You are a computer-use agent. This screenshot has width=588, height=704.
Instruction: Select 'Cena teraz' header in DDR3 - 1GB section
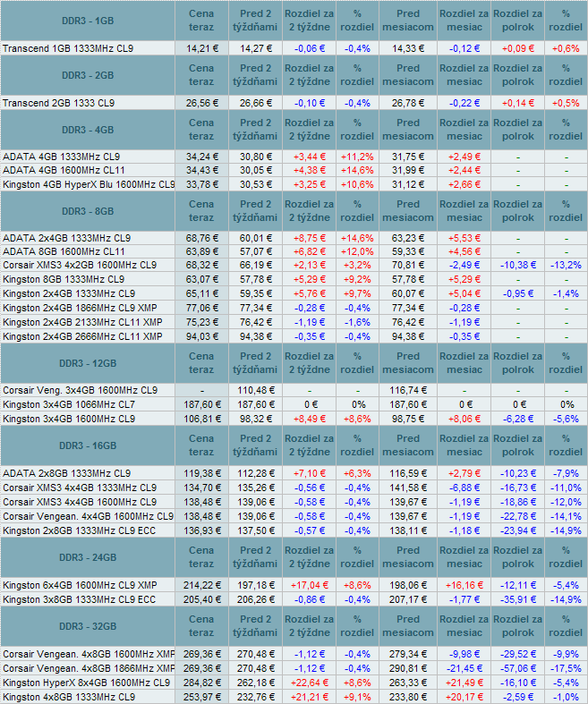pyautogui.click(x=201, y=21)
